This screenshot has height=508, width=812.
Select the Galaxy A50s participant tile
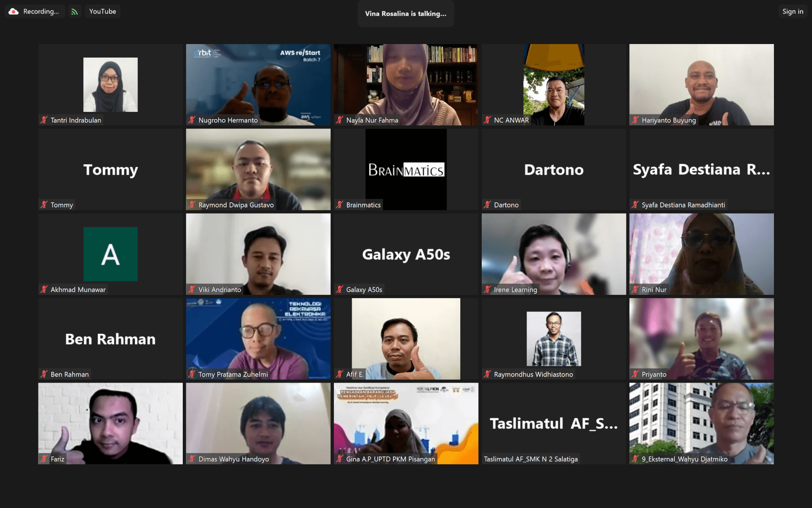coord(406,254)
